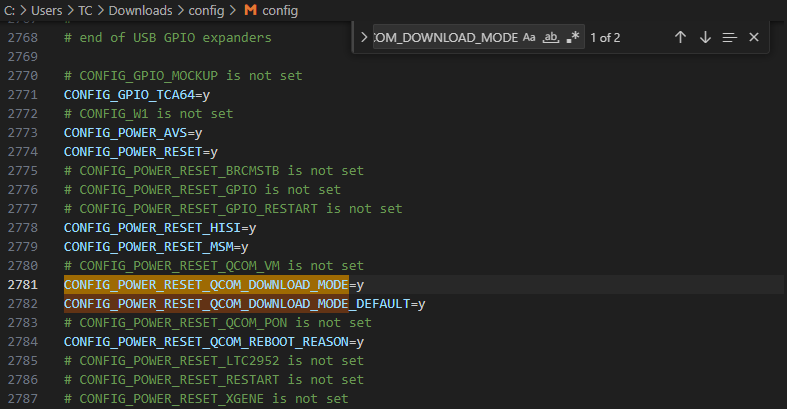Click the '1 of 2' match counter
Screen dimensions: 787x409
click(x=605, y=38)
